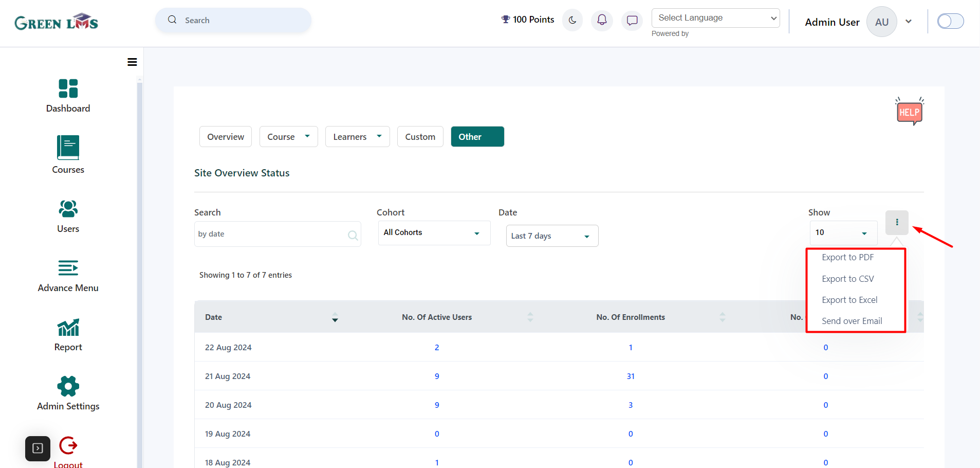
Task: Click the 19 Aug 2024 date cell
Action: 228,434
